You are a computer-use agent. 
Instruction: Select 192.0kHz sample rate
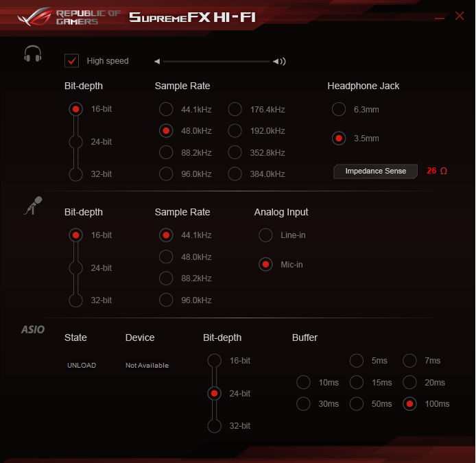tap(235, 131)
